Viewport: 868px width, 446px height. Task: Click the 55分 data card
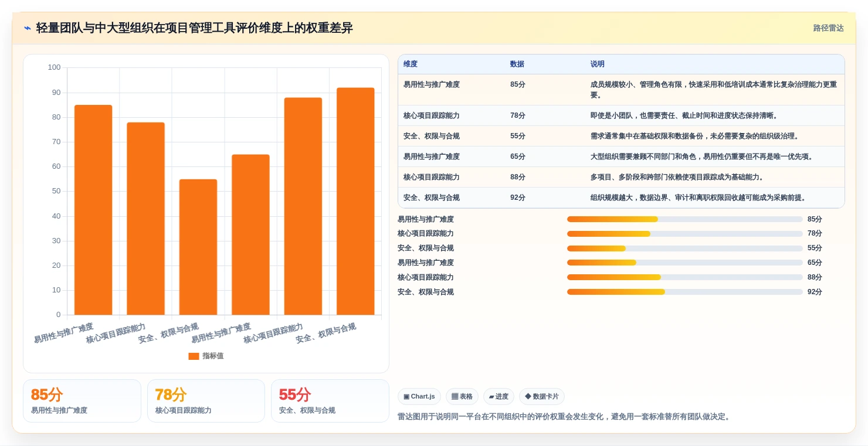click(x=330, y=401)
